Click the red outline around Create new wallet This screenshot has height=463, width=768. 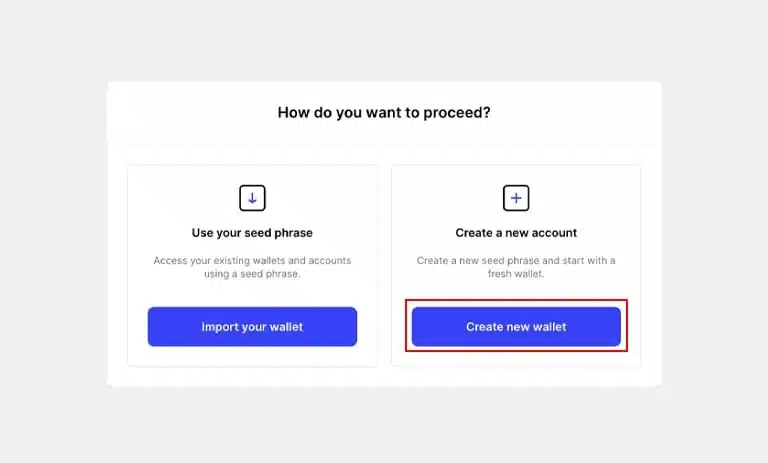point(516,300)
